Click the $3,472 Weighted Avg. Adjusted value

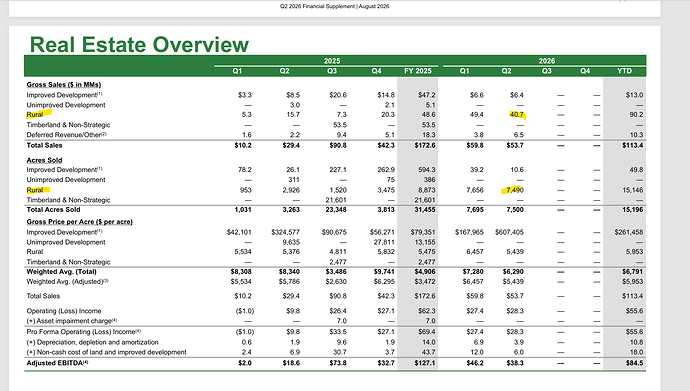pos(425,281)
